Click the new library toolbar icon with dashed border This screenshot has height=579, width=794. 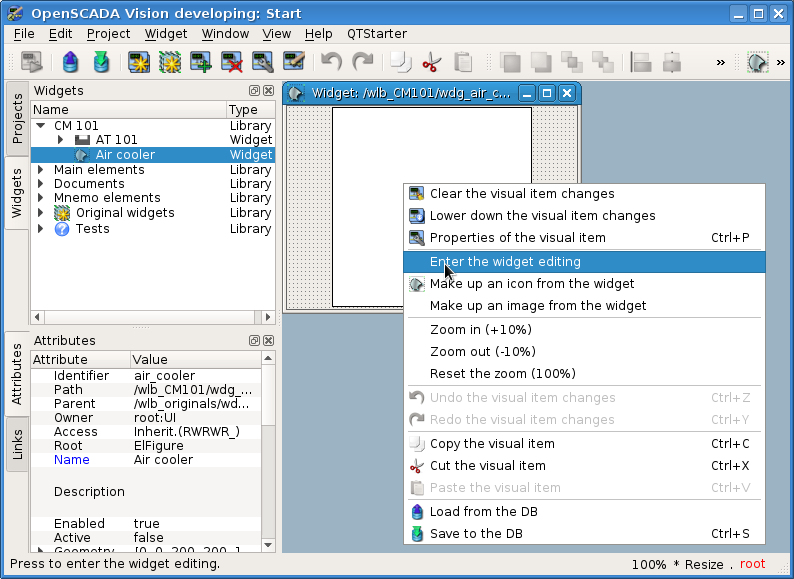170,62
